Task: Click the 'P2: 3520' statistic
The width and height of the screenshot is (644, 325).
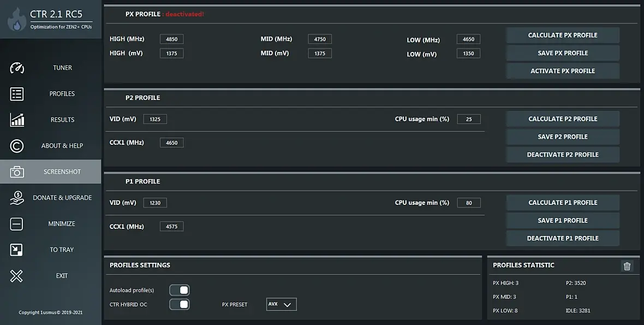Action: click(576, 283)
